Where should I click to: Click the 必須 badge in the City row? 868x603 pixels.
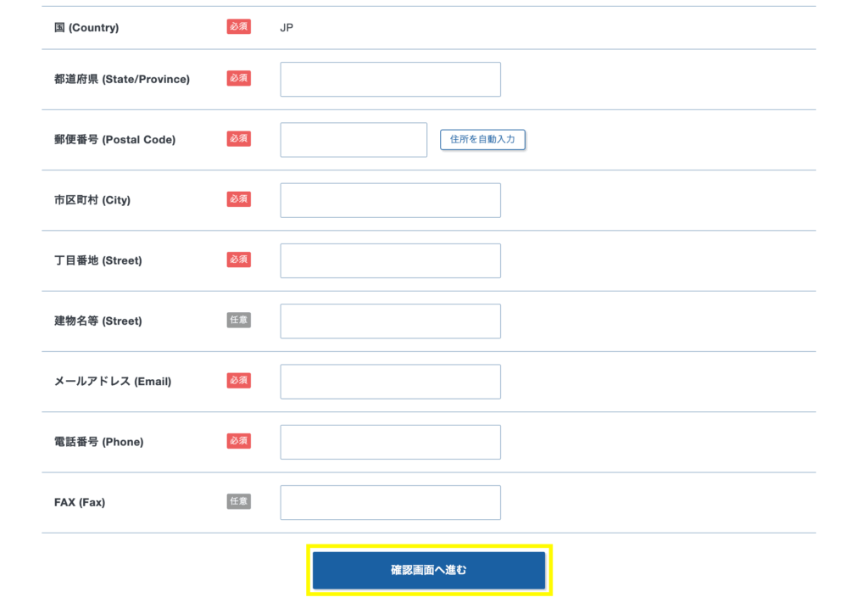point(238,199)
